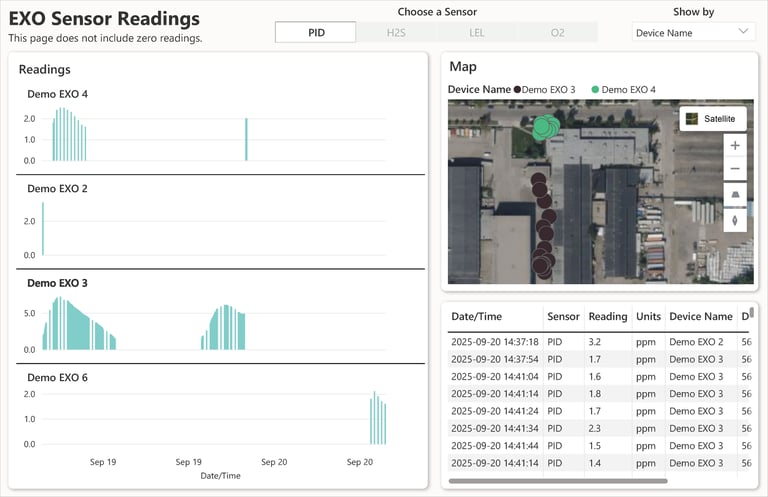Open the Satellite map style selector
The width and height of the screenshot is (768, 497).
pos(712,118)
